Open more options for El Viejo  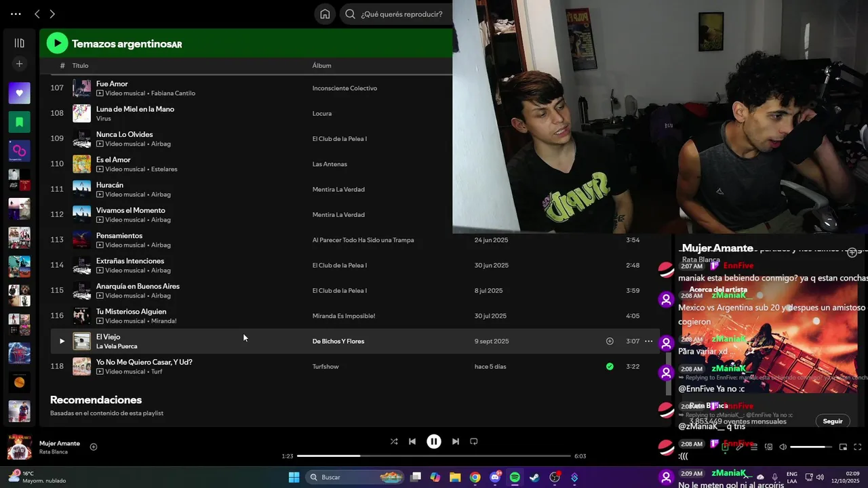click(649, 342)
